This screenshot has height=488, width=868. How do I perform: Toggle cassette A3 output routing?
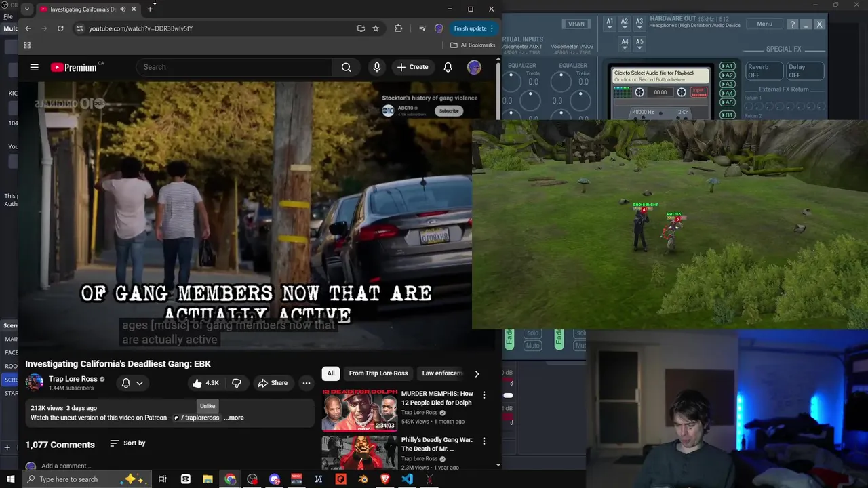pyautogui.click(x=727, y=84)
